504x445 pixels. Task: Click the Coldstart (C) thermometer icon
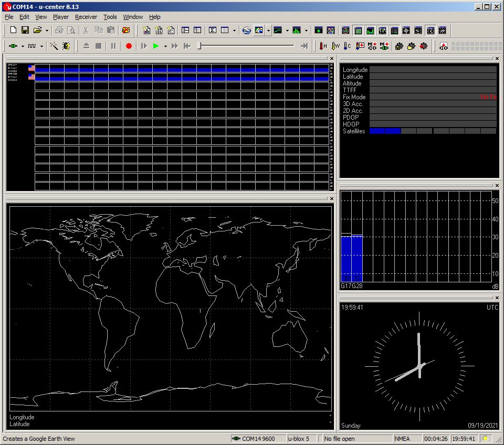tap(347, 46)
